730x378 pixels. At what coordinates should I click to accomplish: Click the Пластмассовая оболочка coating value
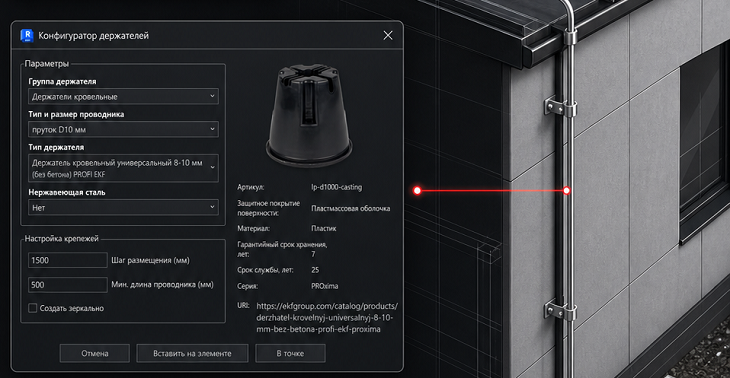351,209
